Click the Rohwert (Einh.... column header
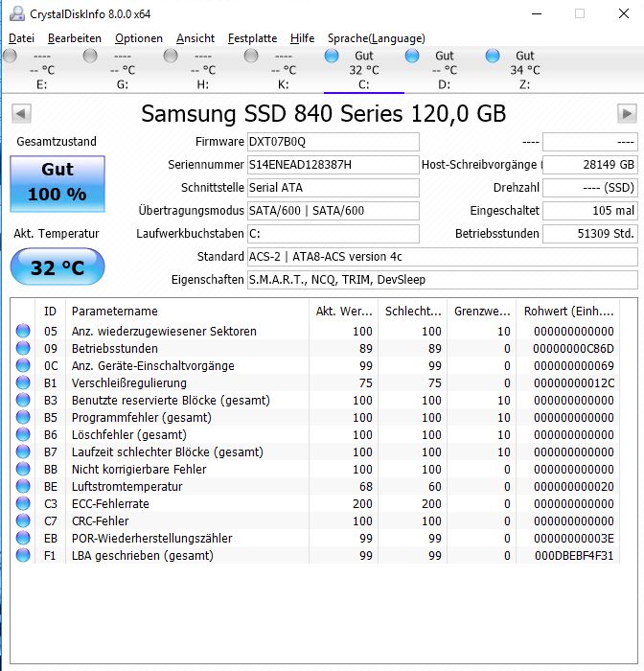644x671 pixels. coord(568,312)
